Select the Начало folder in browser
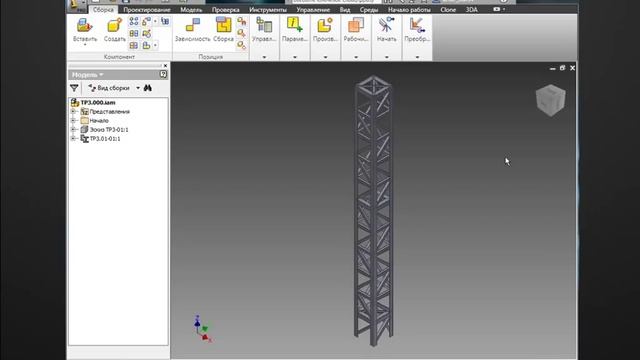Screen dimensions: 640x360 click(x=99, y=120)
